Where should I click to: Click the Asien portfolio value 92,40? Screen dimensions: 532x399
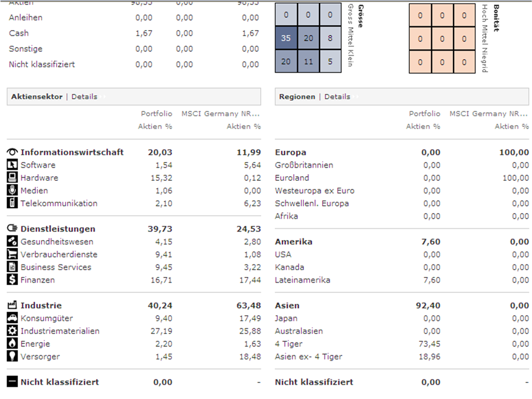[428, 305]
